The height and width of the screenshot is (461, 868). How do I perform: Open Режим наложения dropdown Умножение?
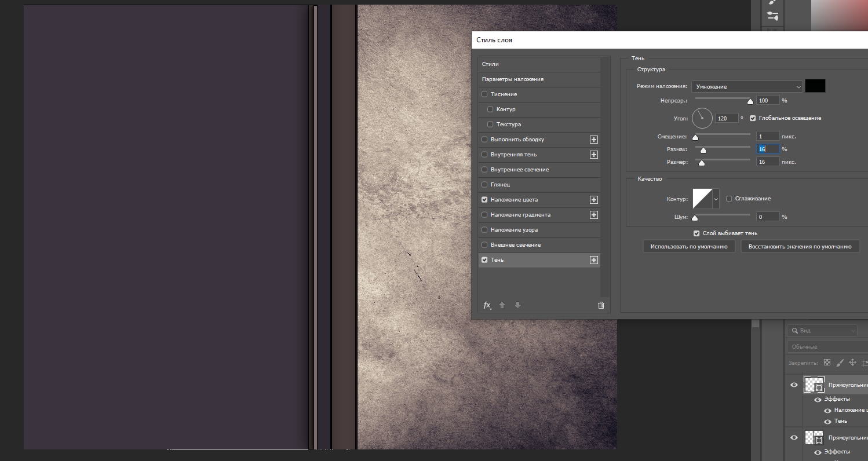(x=747, y=86)
